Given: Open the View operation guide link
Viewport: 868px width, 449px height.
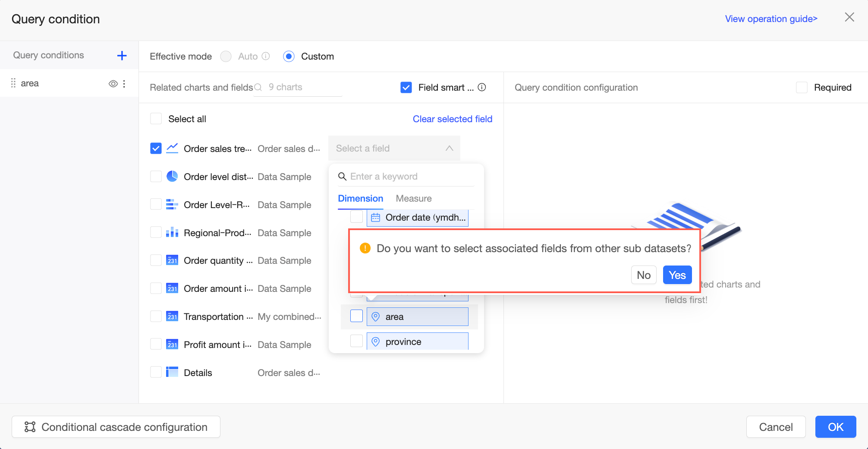Looking at the screenshot, I should pos(771,19).
